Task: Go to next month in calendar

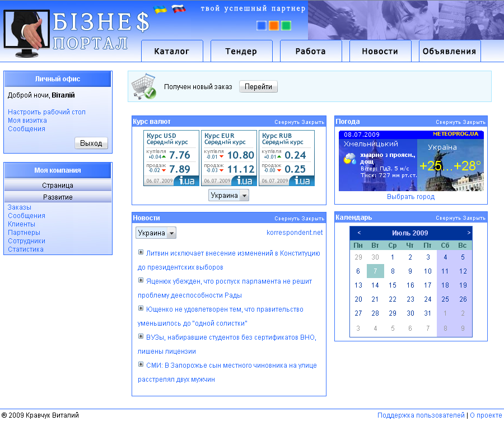Action: [469, 233]
